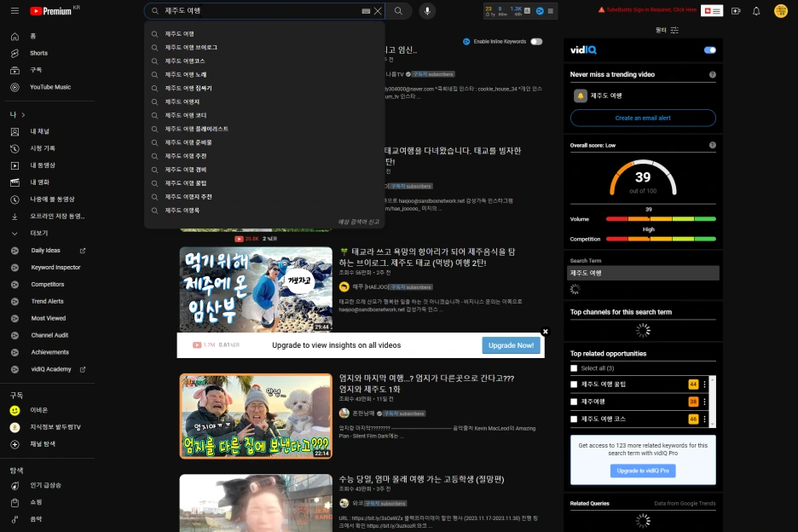Click TubeBuddy Sign-In Required warning
Screen dimensions: 798x532
(x=647, y=9)
